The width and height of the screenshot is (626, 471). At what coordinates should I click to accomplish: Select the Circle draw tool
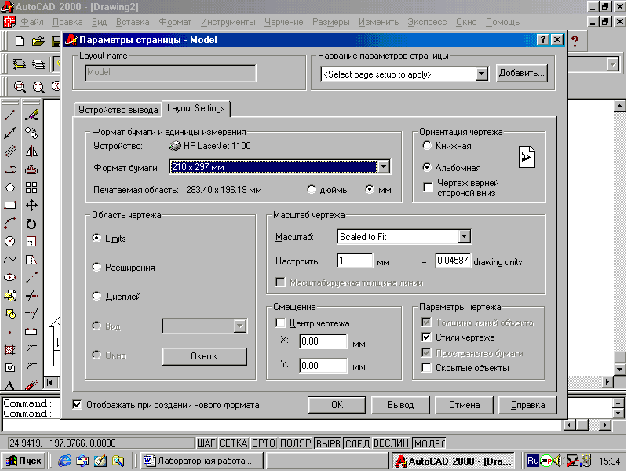pyautogui.click(x=10, y=241)
